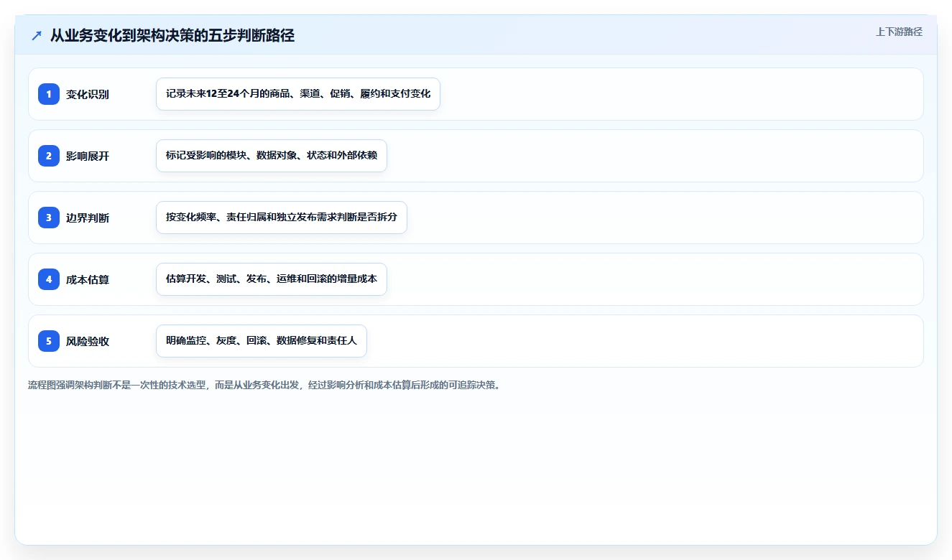Click the step 4 number badge
This screenshot has height=560, width=952.
49,279
